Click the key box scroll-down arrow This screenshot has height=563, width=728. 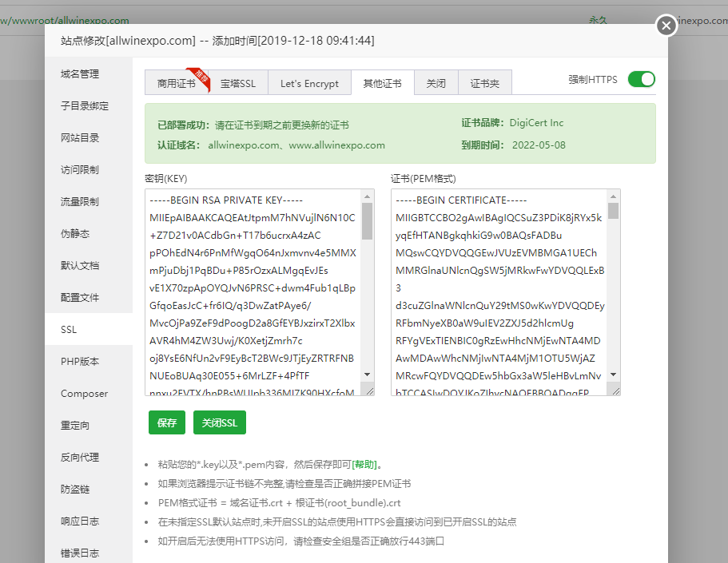pyautogui.click(x=368, y=374)
